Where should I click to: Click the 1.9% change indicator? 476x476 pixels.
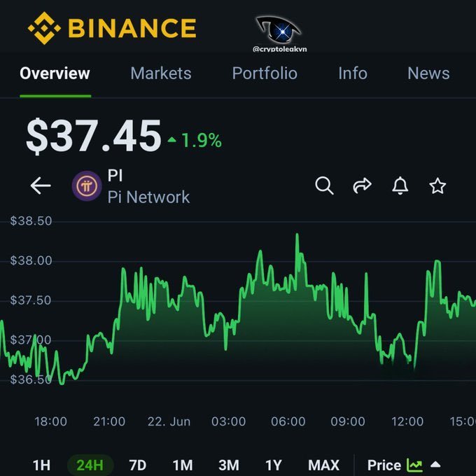click(195, 141)
